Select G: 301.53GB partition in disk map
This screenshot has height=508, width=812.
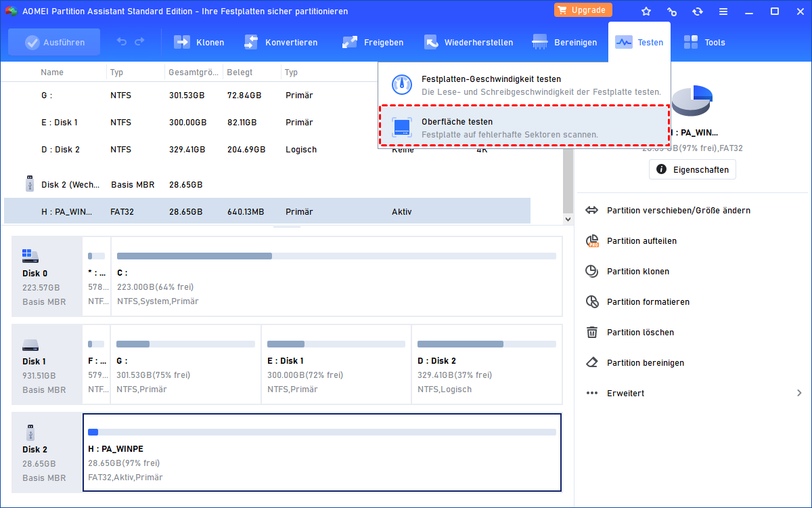[x=186, y=364]
